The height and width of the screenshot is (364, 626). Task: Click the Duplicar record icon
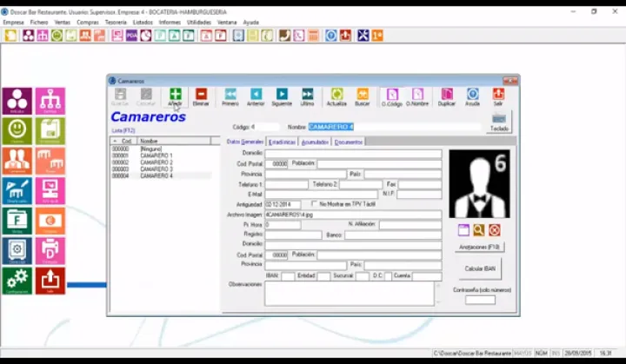pyautogui.click(x=447, y=94)
